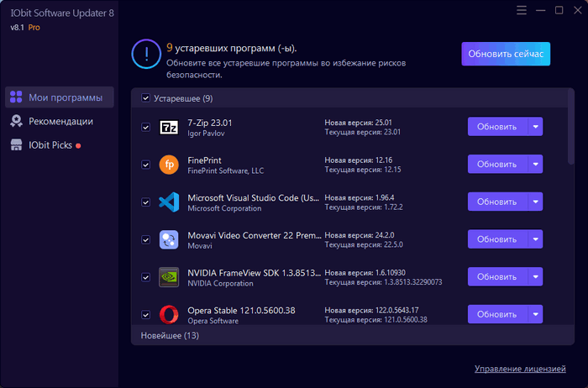Open dropdown arrow beside FinePrint Обновить
The image size is (588, 388).
[x=536, y=165]
